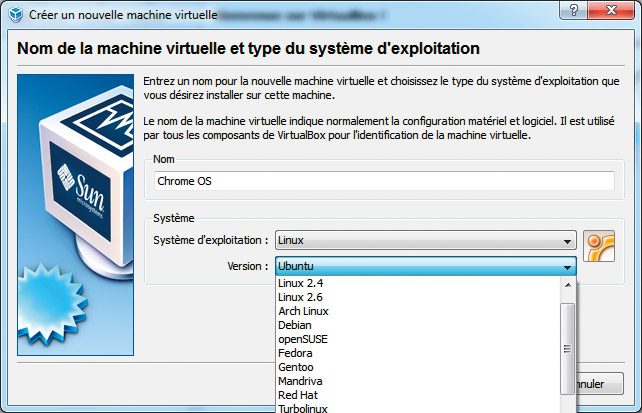Click the Sun VirtualBox wizard illustration

point(75,214)
